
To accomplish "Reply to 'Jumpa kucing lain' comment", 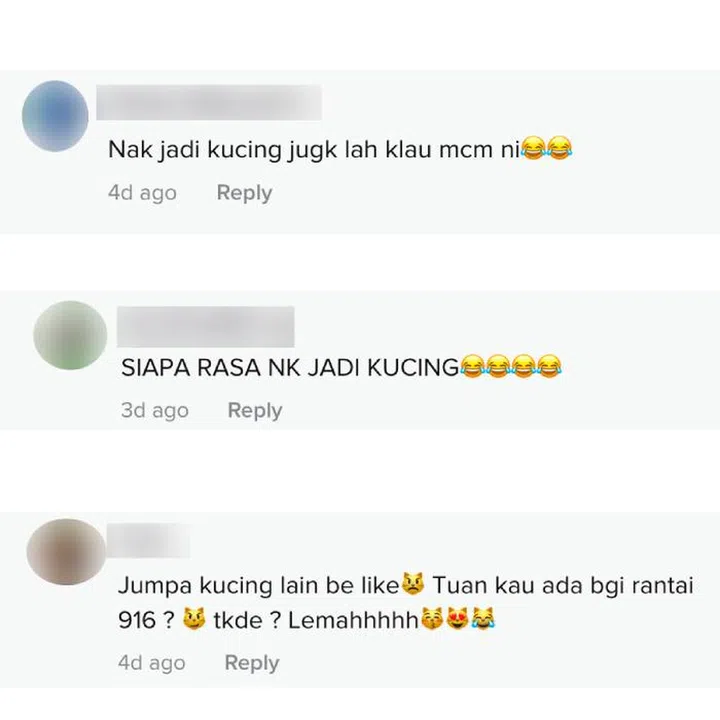I will click(252, 663).
